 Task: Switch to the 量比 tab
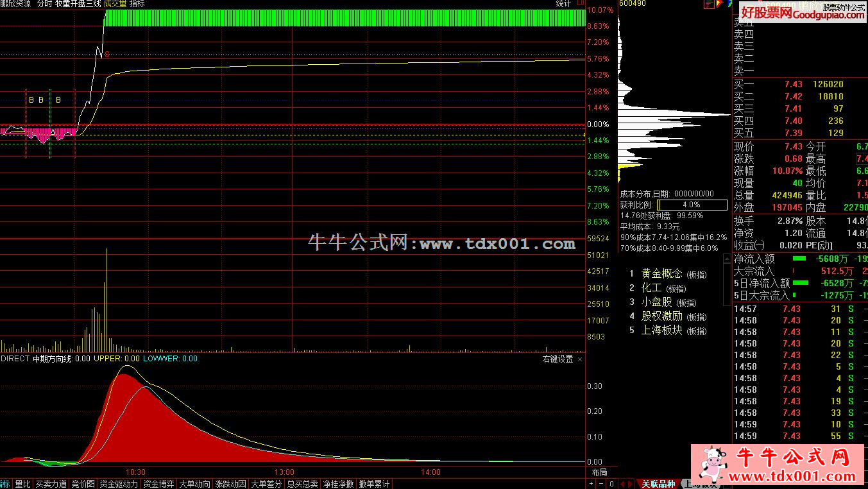coord(22,484)
